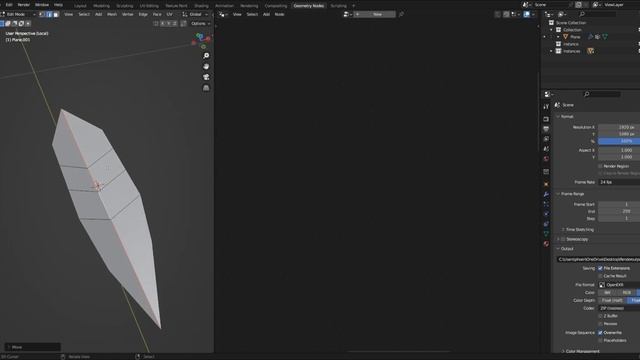Screen dimensions: 640x360
Task: Switch to the Shading workspace tab
Action: click(201, 6)
